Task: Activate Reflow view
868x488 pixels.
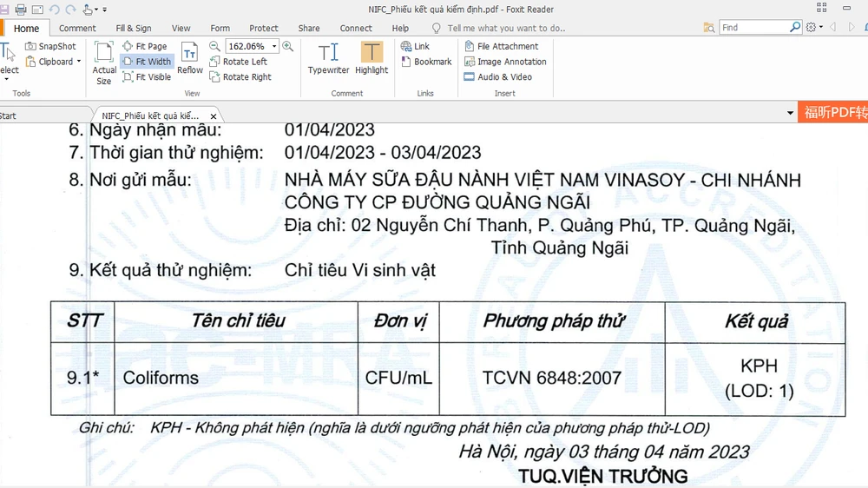Action: click(x=190, y=57)
